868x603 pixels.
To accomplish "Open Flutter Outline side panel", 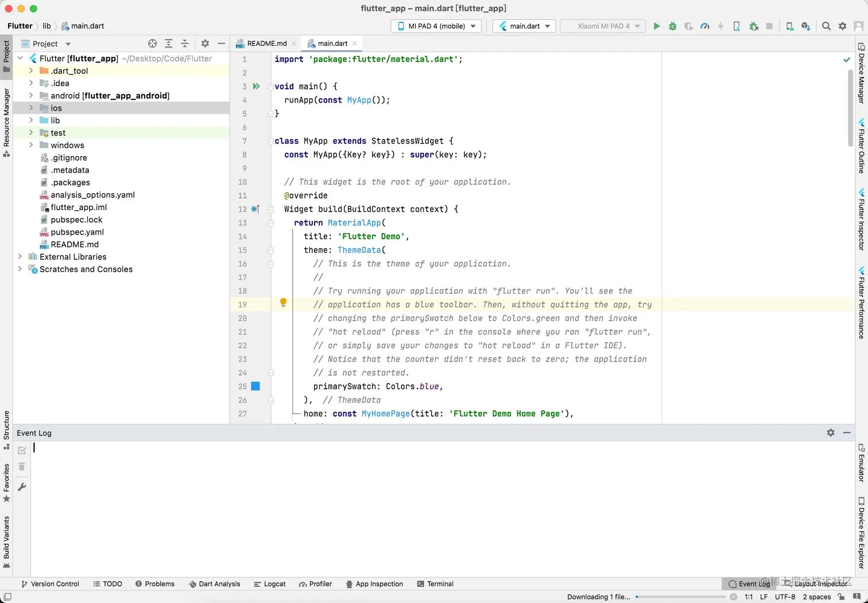I will pos(861,146).
